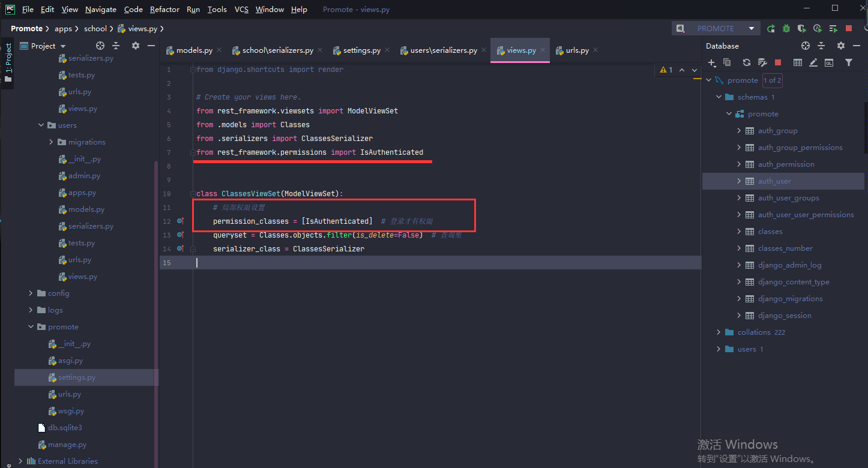The image size is (868, 468).
Task: Click the 'apps' breadcrumb
Action: click(63, 29)
